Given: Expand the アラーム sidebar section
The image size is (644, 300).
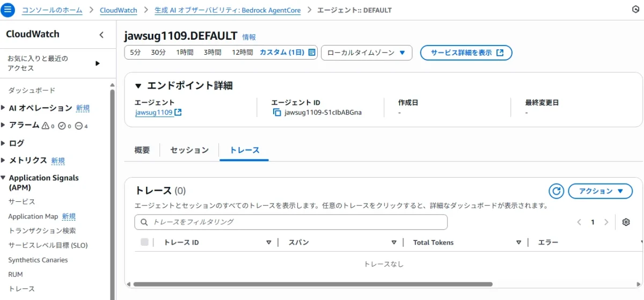Looking at the screenshot, I should pos(4,125).
